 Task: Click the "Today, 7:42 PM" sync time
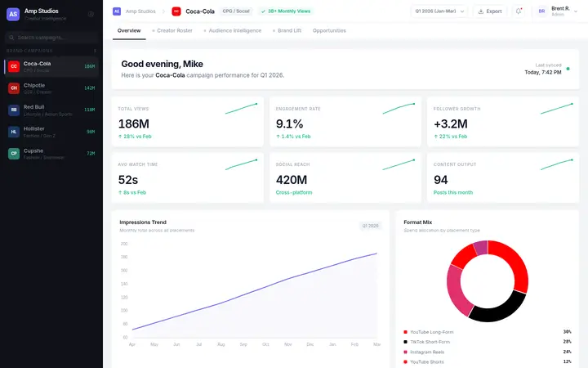click(x=542, y=72)
